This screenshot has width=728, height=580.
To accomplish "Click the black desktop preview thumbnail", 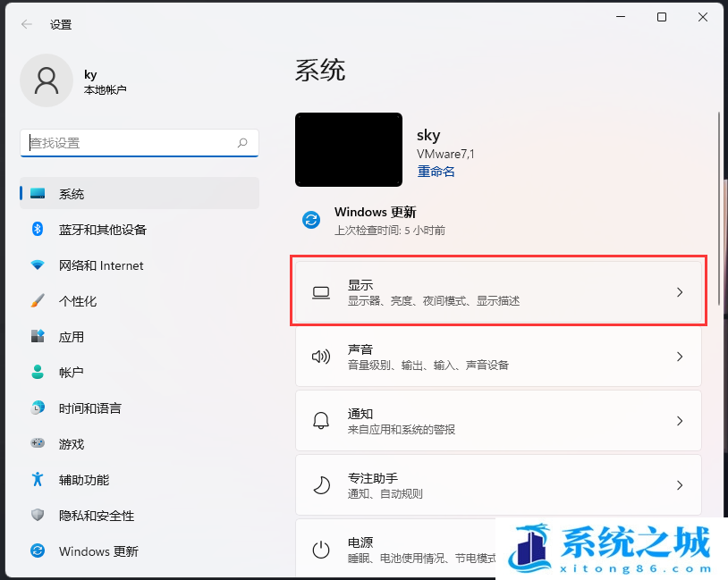I will pos(349,149).
